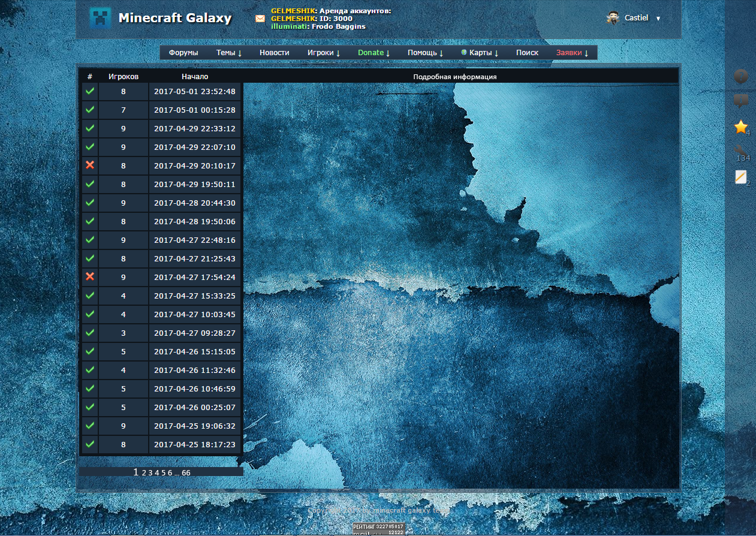This screenshot has height=536, width=756.
Task: Go to page 66 in pagination
Action: (x=186, y=473)
